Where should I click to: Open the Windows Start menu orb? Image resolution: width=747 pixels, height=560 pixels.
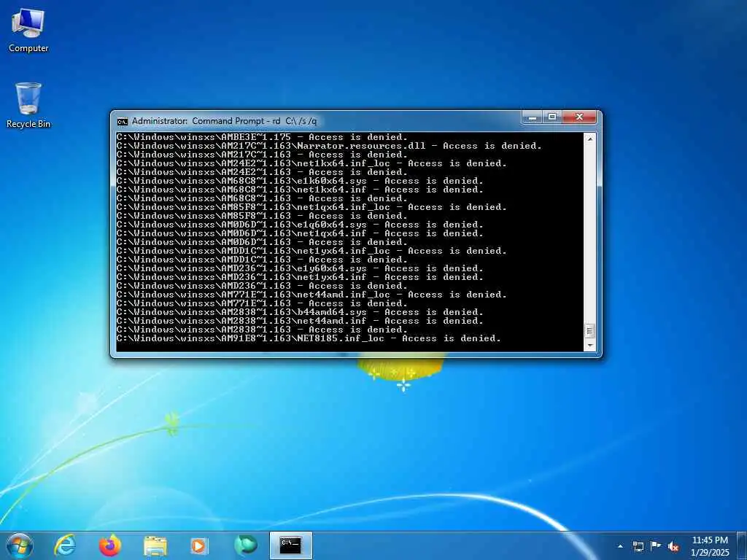pyautogui.click(x=20, y=545)
